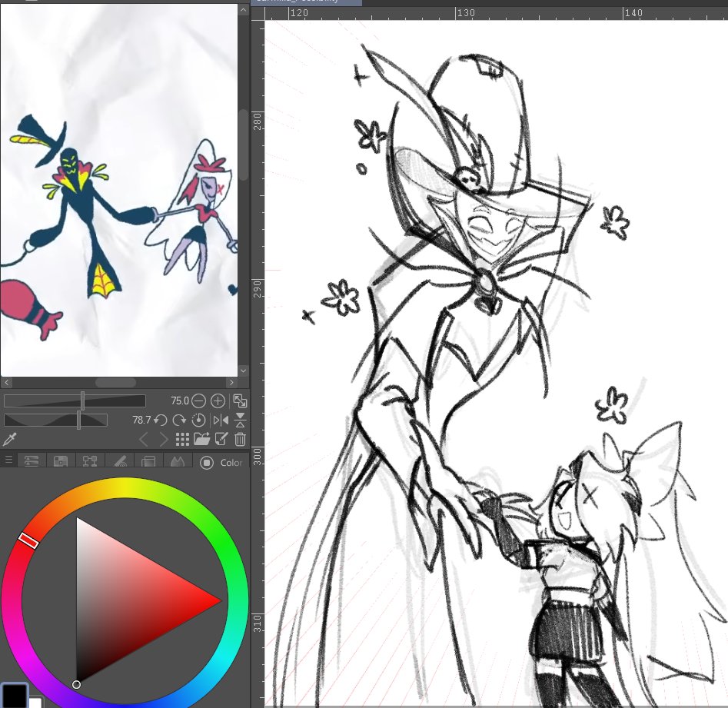The width and height of the screenshot is (728, 708).
Task: Edit the current Sub View image
Action: point(221,439)
